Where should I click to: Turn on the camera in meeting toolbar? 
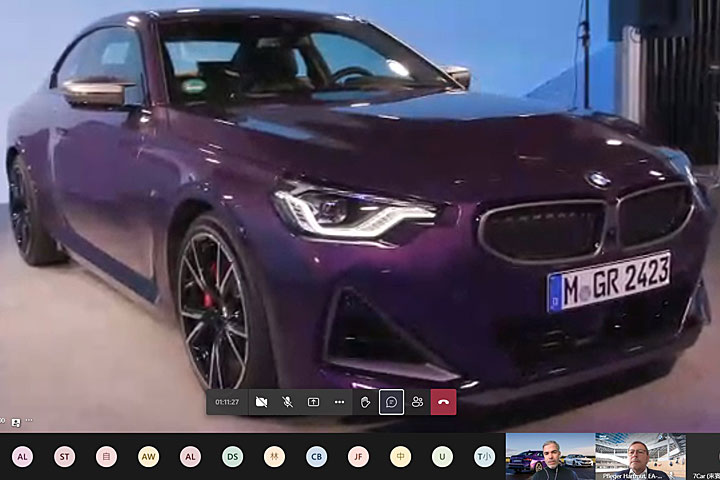(x=261, y=402)
